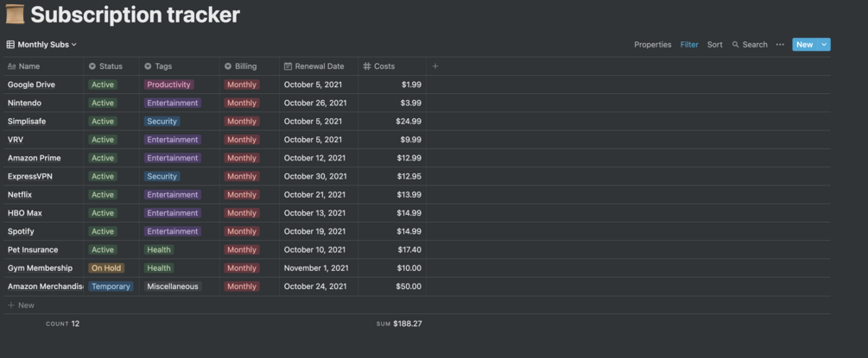
Task: Click the SUM total in footer
Action: pos(399,324)
